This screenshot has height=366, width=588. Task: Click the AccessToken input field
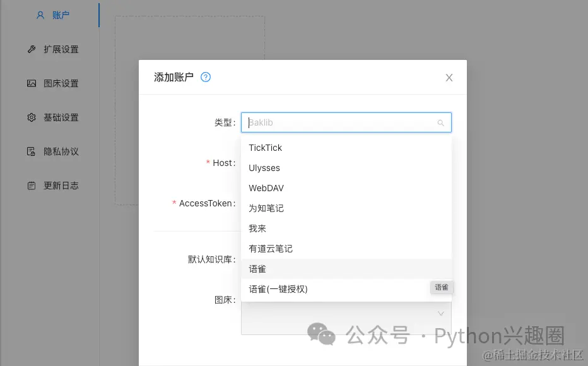346,204
